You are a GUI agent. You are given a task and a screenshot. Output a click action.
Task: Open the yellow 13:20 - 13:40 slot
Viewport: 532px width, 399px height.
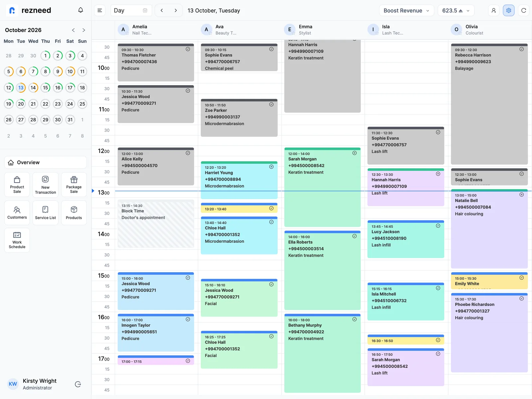(239, 208)
